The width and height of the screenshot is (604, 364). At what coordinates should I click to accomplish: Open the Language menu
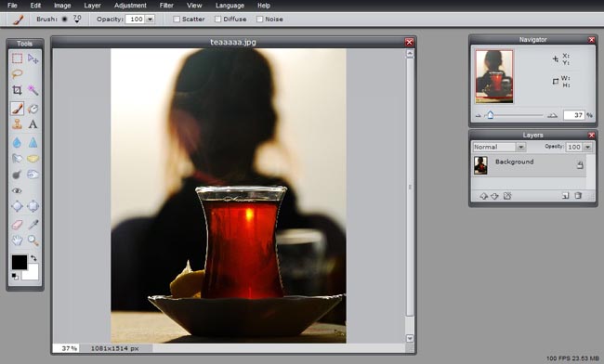coord(230,6)
